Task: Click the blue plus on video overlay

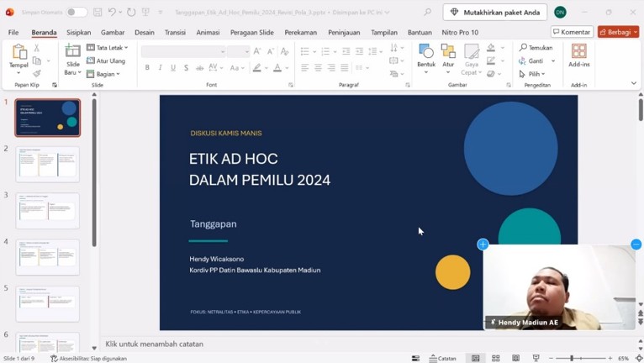Action: click(x=483, y=245)
